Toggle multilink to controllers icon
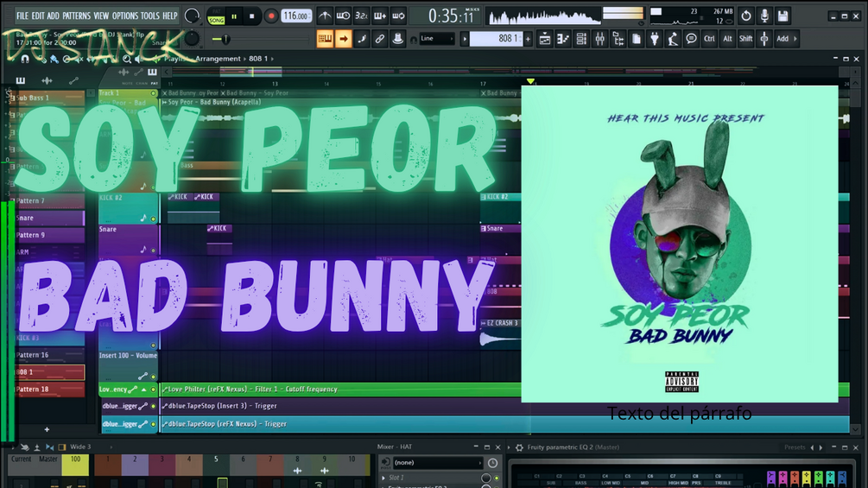Viewport: 868px width, 488px height. [380, 39]
